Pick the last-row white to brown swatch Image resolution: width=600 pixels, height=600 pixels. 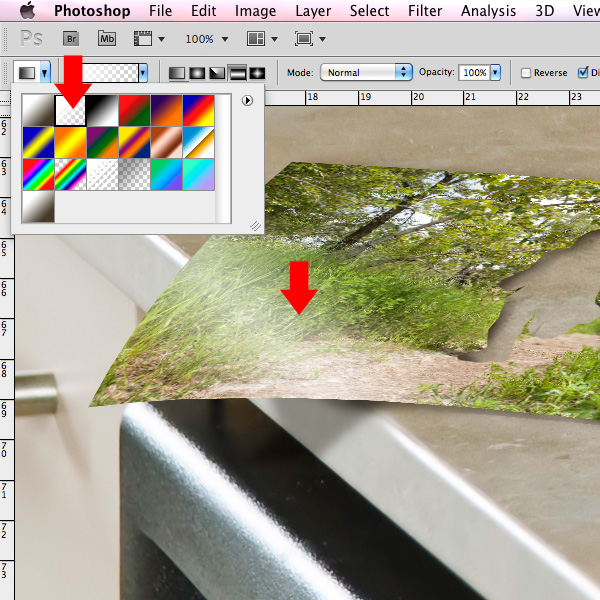(38, 207)
